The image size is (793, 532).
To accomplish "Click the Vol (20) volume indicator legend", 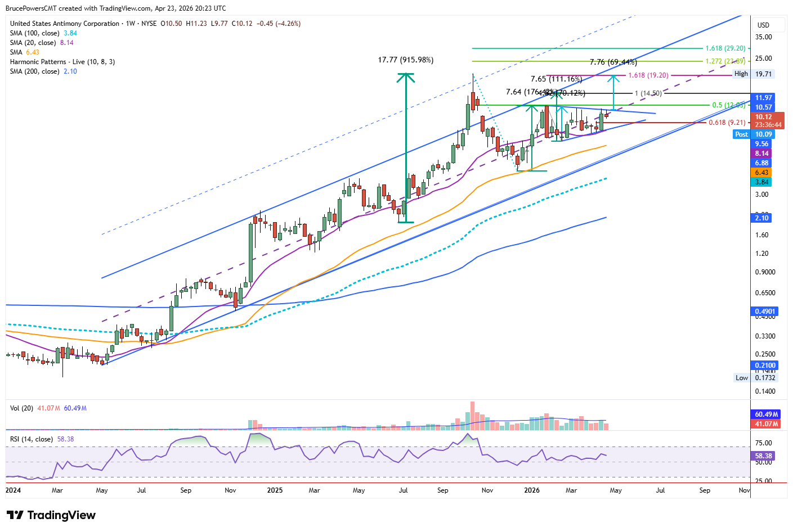I will pos(48,408).
